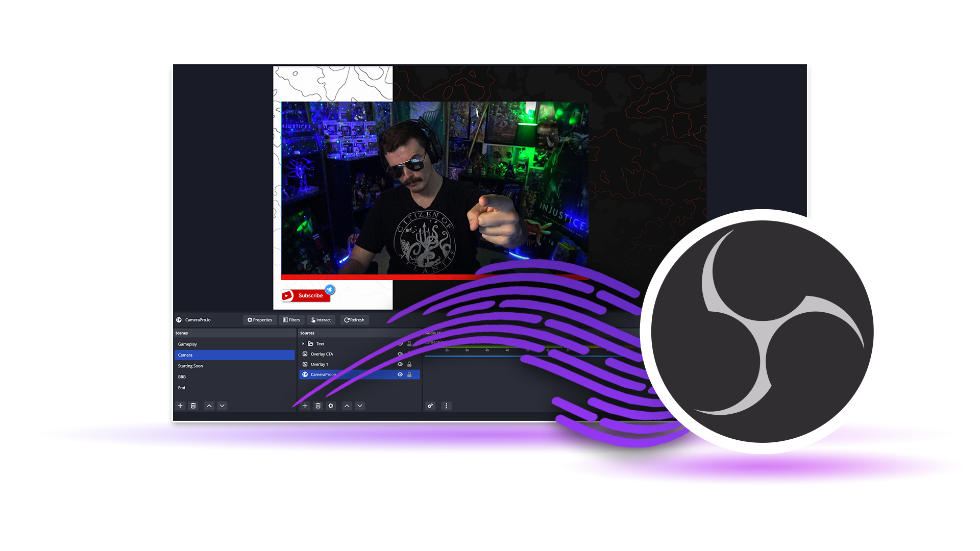Toggle visibility of the Overlay CTA source
Screen dimensions: 980x551
(x=401, y=354)
